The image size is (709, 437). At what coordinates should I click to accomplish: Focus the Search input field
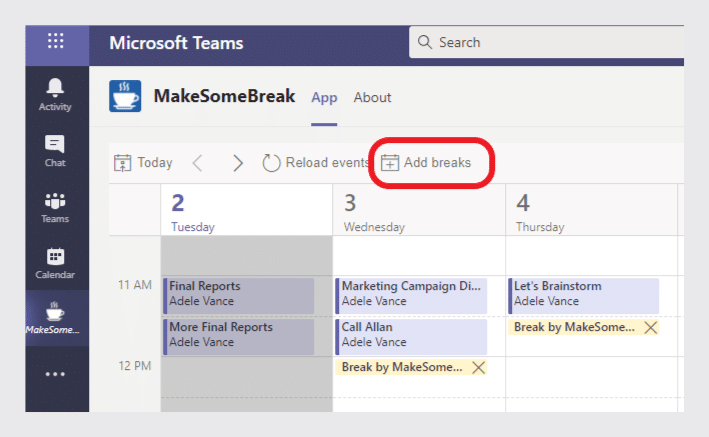coord(546,42)
